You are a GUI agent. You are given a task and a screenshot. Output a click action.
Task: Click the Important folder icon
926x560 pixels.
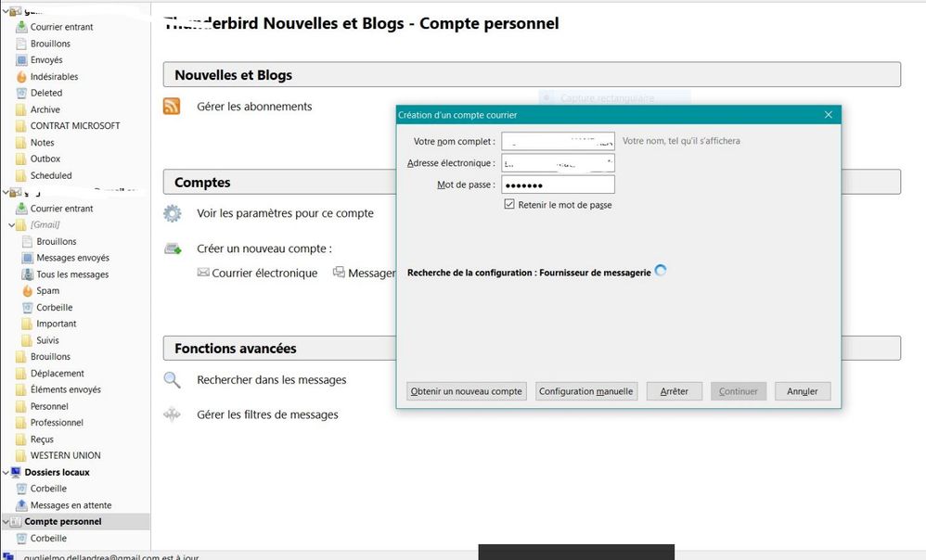point(27,324)
